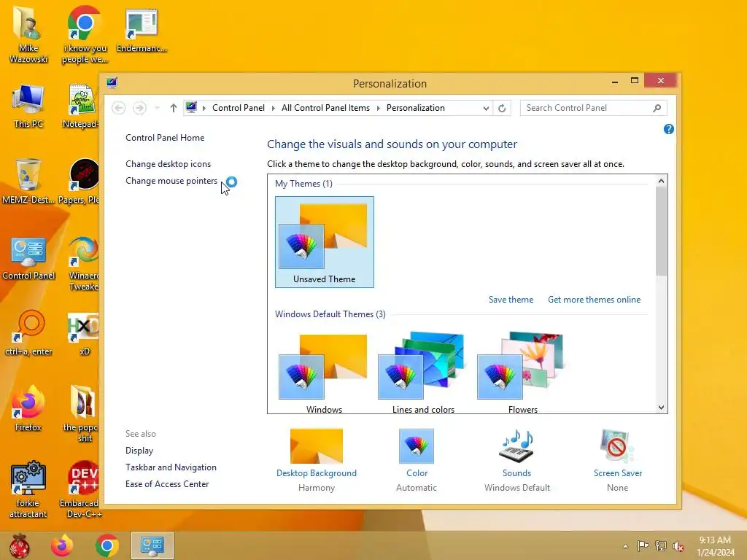
Task: Open Control Panel Home link
Action: pyautogui.click(x=165, y=138)
